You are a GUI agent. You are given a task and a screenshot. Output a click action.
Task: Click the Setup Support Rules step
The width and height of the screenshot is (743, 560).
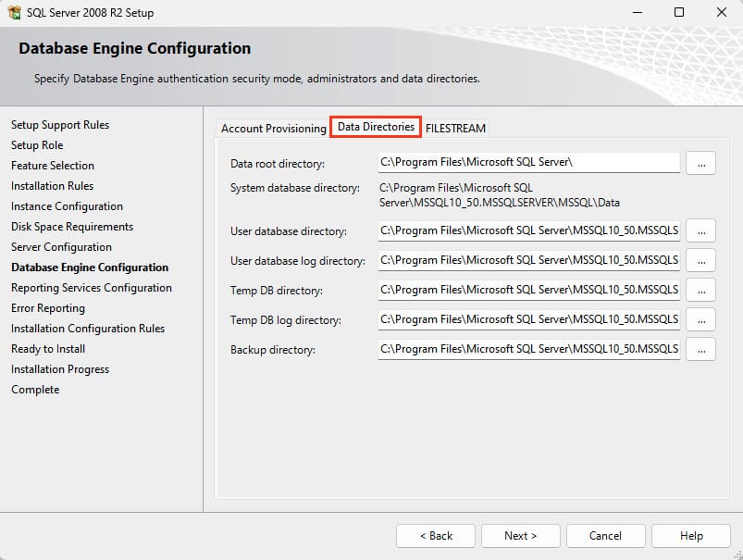(x=60, y=125)
